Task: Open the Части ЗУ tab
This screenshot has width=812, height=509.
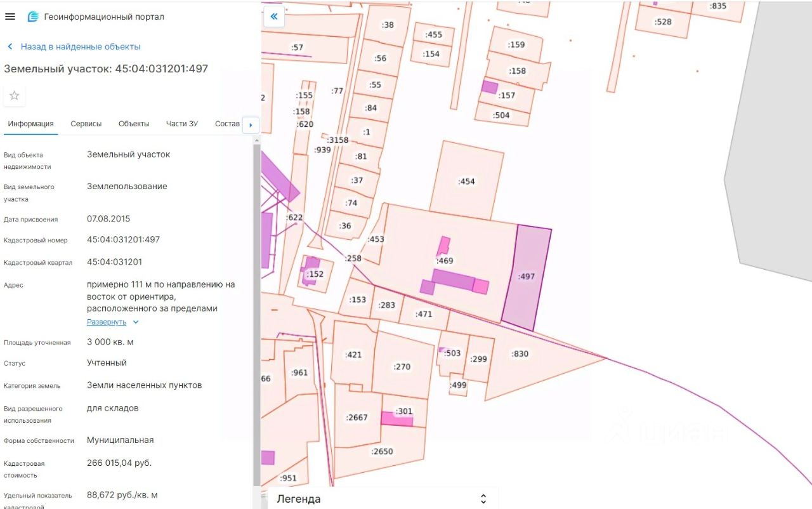Action: [182, 124]
